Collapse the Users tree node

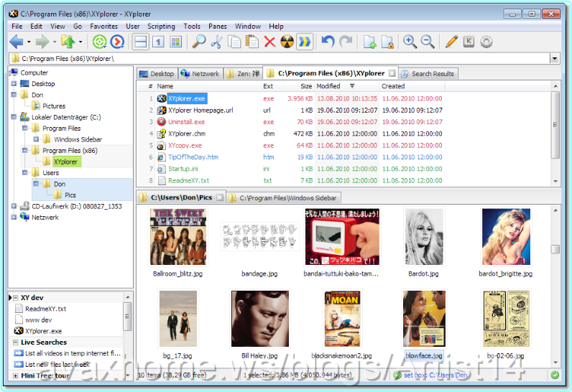click(x=25, y=173)
